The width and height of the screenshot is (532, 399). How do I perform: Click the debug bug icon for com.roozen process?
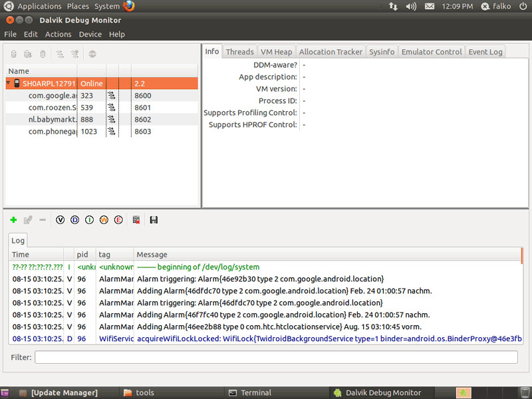click(x=112, y=108)
